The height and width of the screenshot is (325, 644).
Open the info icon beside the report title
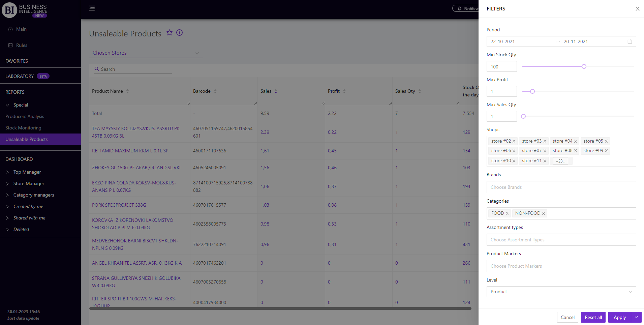[180, 33]
